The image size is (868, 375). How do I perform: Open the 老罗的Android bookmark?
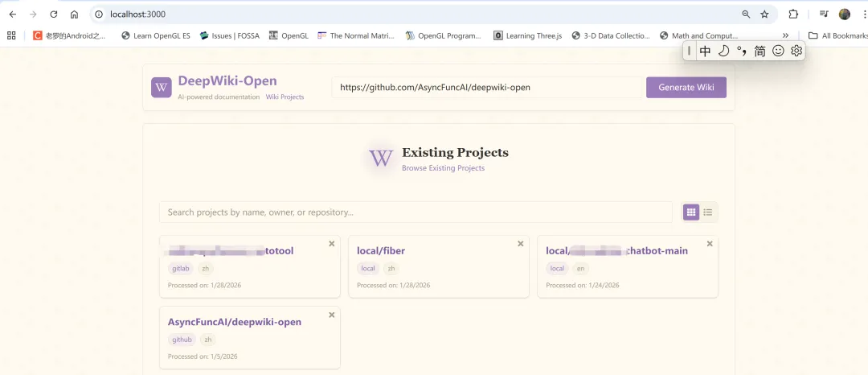point(68,35)
